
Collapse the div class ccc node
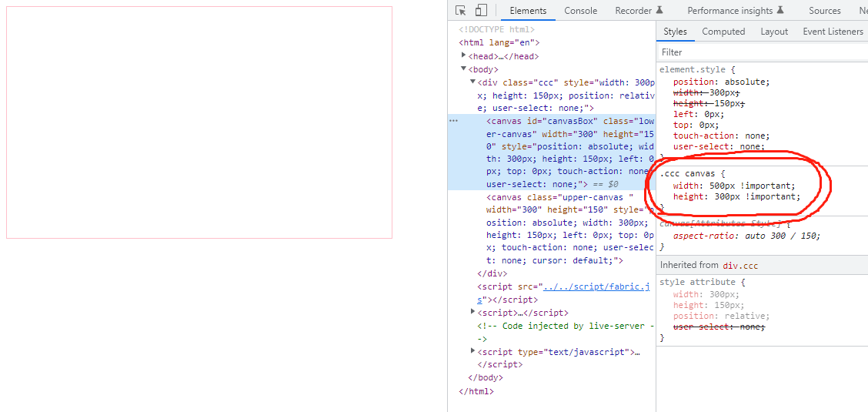(x=472, y=82)
